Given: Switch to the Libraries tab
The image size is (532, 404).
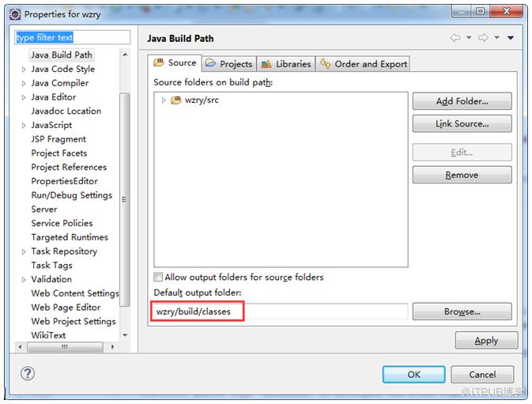Looking at the screenshot, I should [286, 64].
